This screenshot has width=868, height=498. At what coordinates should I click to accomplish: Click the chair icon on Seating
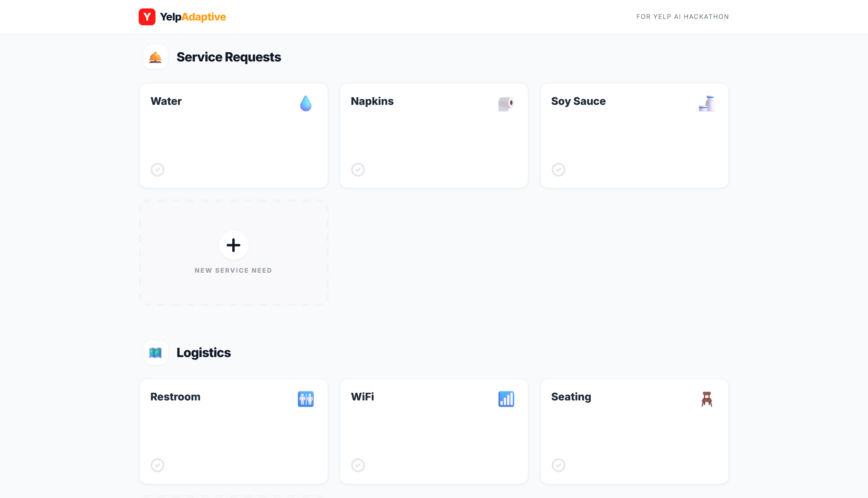pyautogui.click(x=707, y=399)
